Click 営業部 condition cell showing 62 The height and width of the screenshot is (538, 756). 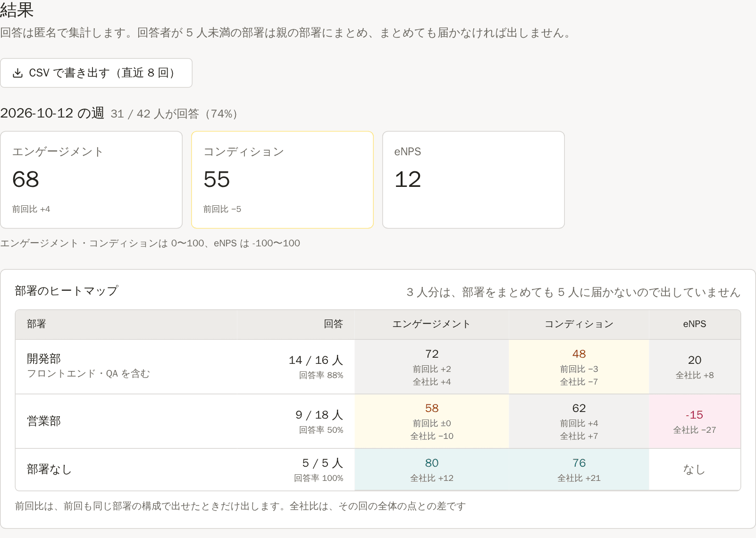pyautogui.click(x=579, y=421)
